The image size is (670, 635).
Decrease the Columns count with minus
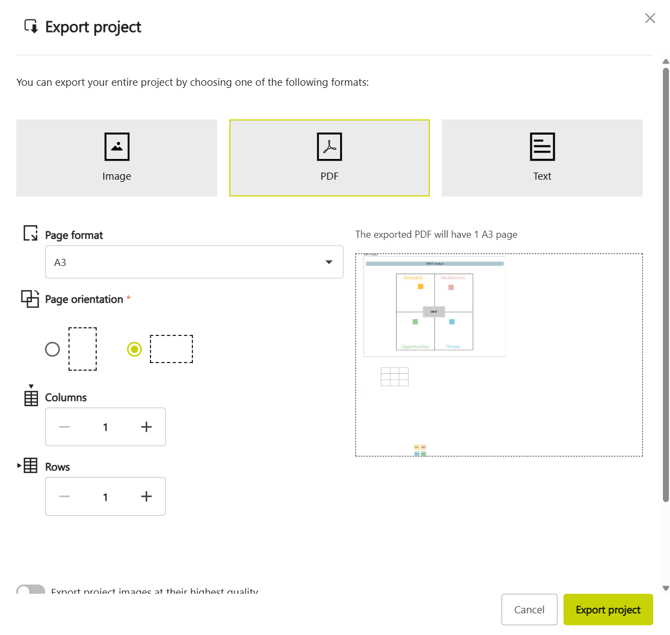(x=65, y=427)
